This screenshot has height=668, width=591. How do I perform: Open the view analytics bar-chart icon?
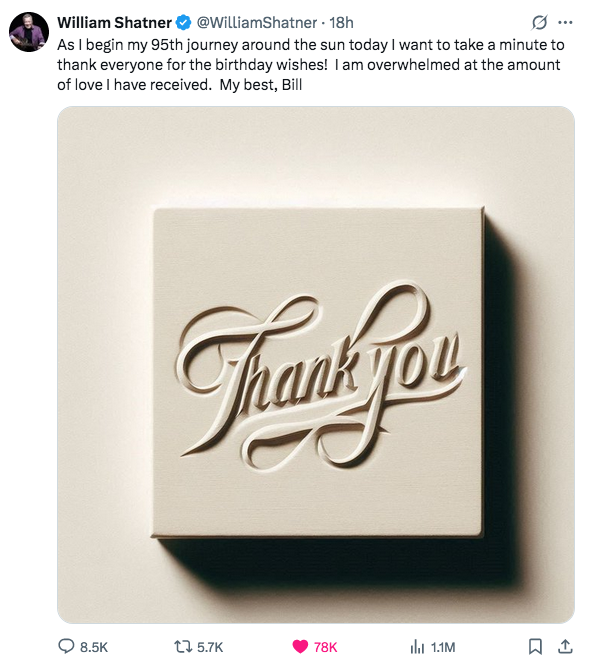pos(417,647)
